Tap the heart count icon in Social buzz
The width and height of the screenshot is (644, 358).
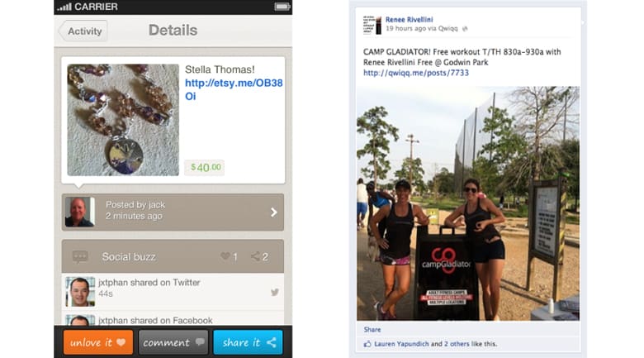(x=225, y=256)
